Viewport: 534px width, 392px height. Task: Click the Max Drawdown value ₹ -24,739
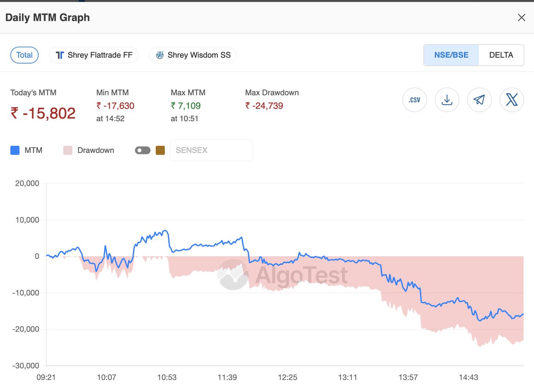[264, 106]
